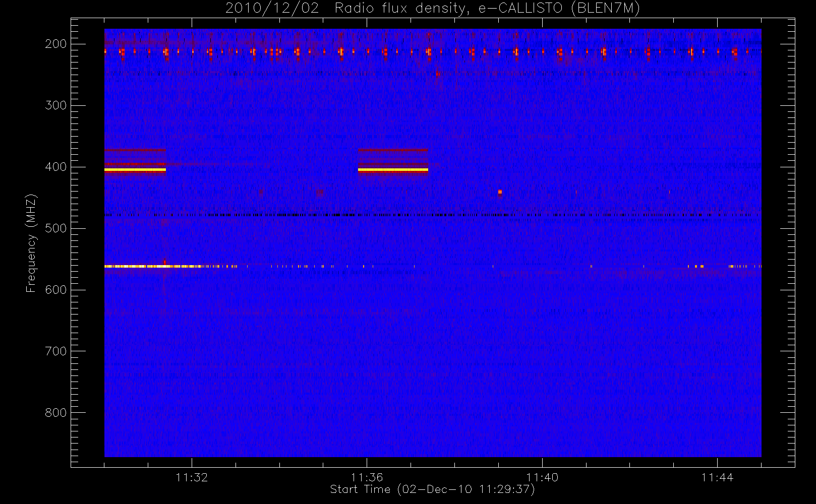The height and width of the screenshot is (504, 816).
Task: Click the 11:44 time tick label
Action: coord(717,477)
